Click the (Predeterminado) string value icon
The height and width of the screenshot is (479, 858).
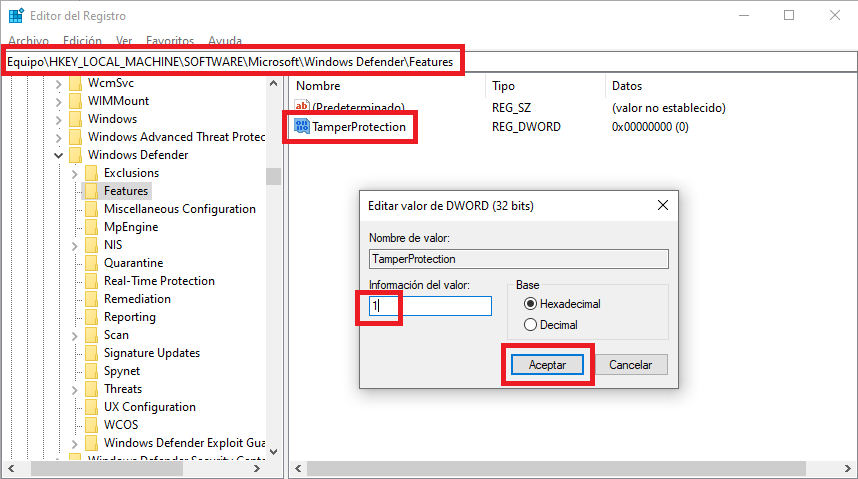(x=302, y=106)
